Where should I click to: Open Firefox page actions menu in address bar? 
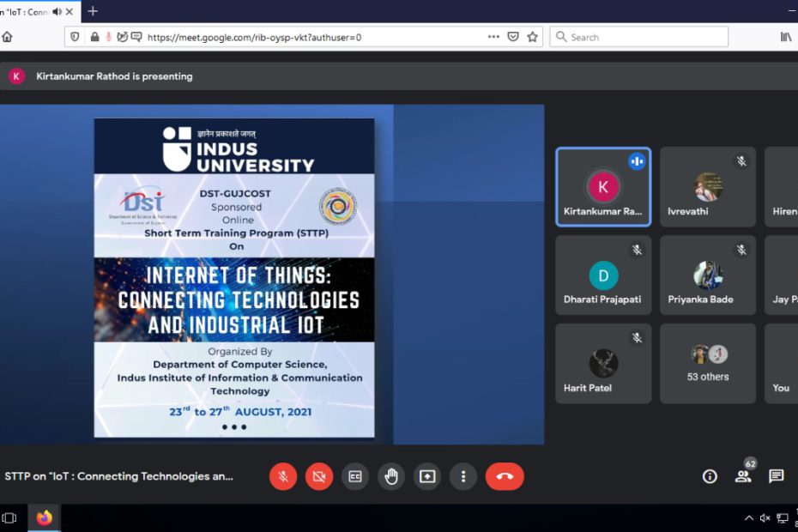pyautogui.click(x=493, y=37)
